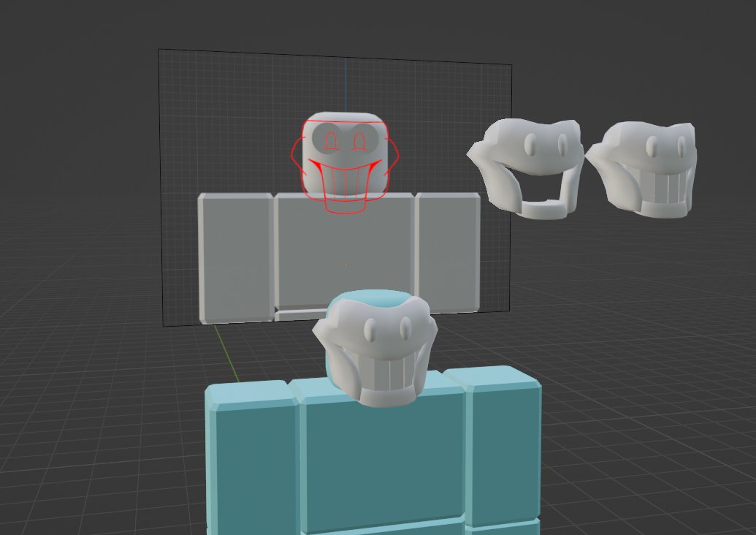
Task: Select the grey character's torso block
Action: pos(345,251)
